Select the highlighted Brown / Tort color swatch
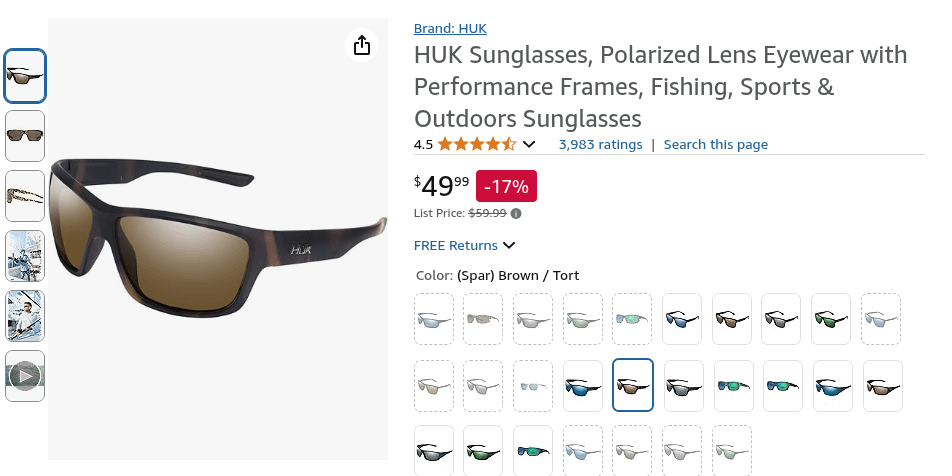952x476 pixels. (633, 385)
